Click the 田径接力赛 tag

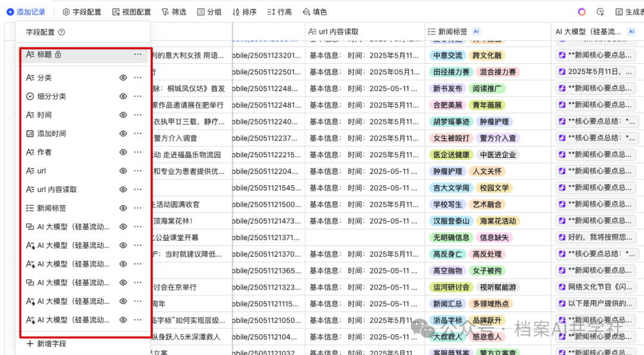451,72
